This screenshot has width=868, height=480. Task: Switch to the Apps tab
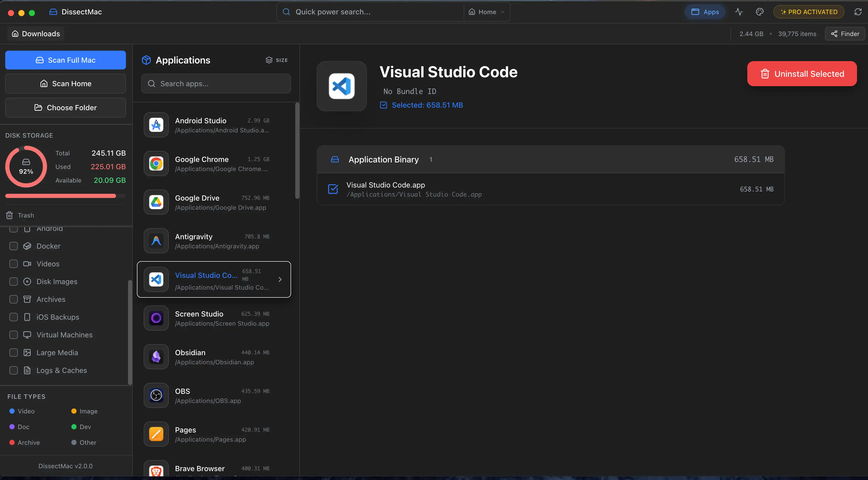coord(705,12)
